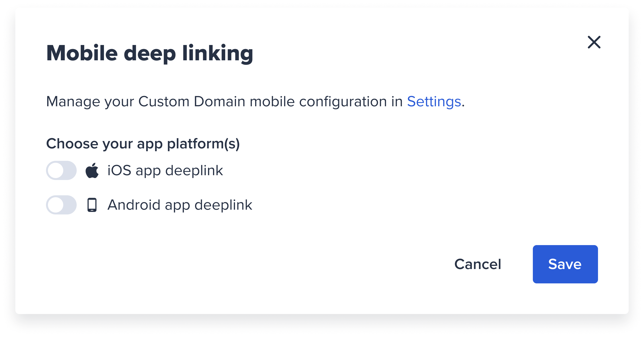Click the X icon to dismiss the dialog

(594, 42)
